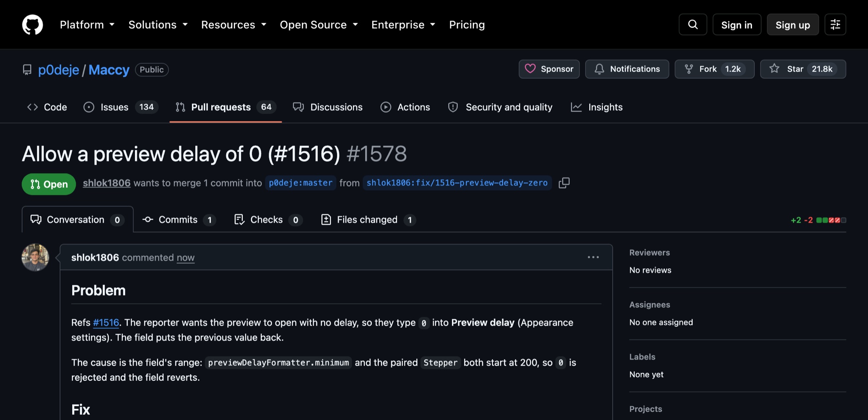The width and height of the screenshot is (868, 420).
Task: Click the +2 -2 diffstat indicator
Action: (818, 220)
